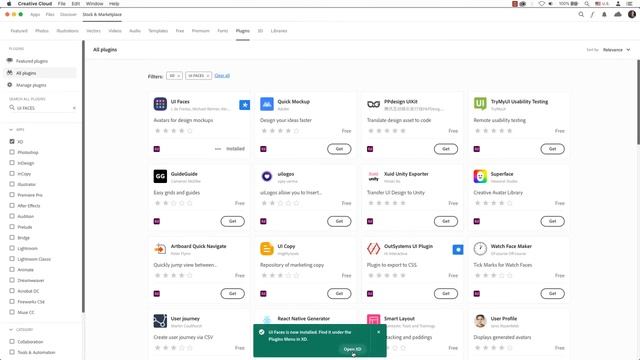Remove the UI FACES filter chip
The width and height of the screenshot is (640, 360).
[x=208, y=76]
